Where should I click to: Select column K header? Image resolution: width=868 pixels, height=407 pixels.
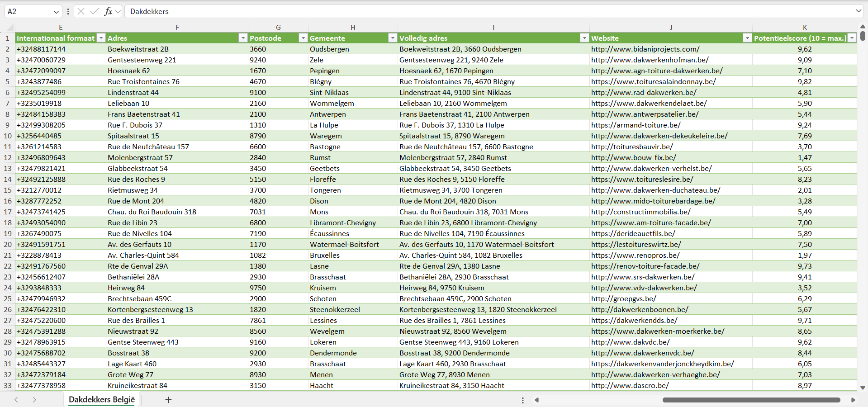[805, 28]
